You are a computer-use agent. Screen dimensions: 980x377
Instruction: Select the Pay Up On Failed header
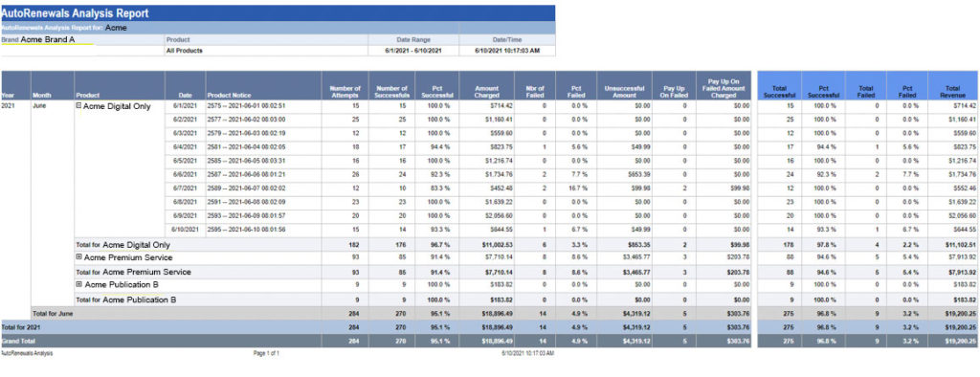[674, 91]
